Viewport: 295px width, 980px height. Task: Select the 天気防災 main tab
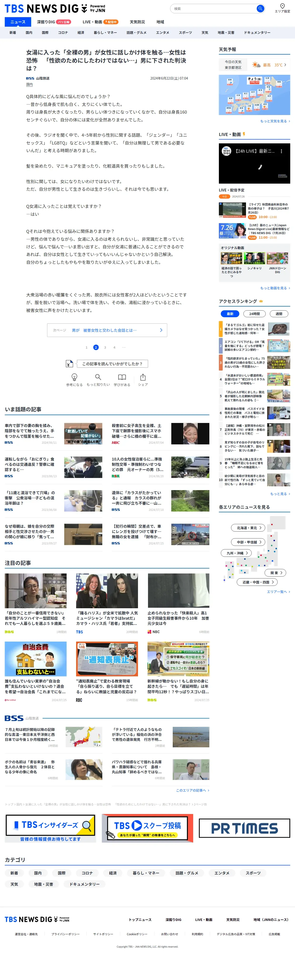click(x=137, y=22)
